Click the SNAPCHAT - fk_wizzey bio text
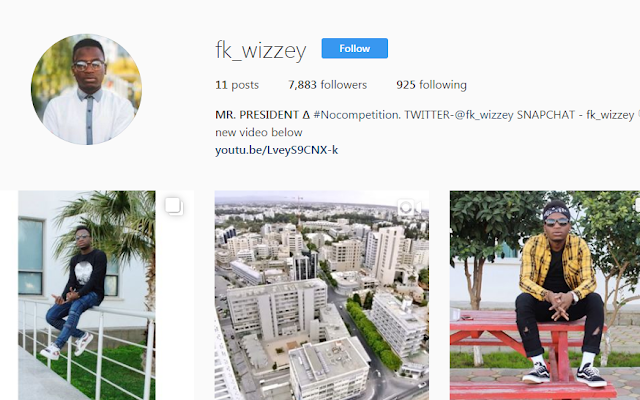The image size is (640, 400). point(575,115)
